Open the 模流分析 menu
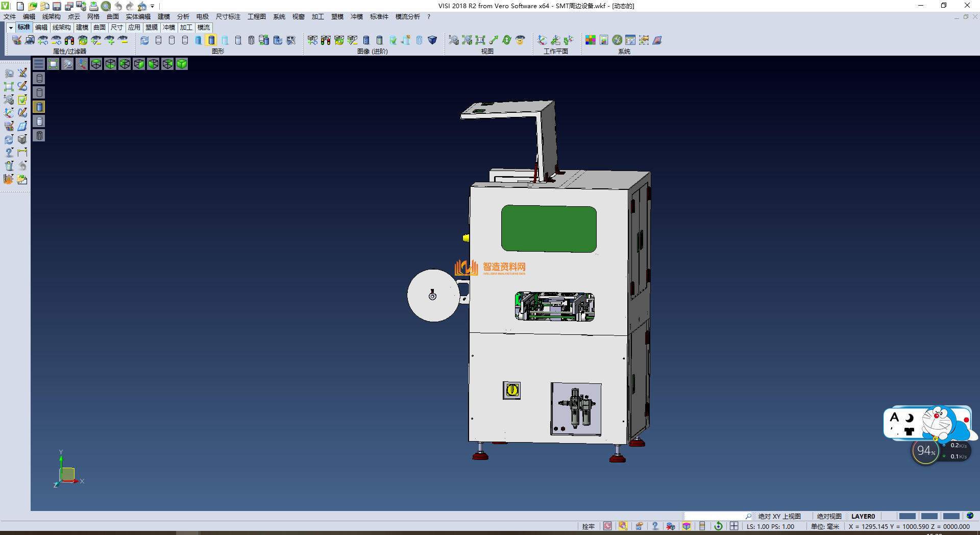Screen dimensions: 980x535 pyautogui.click(x=407, y=17)
